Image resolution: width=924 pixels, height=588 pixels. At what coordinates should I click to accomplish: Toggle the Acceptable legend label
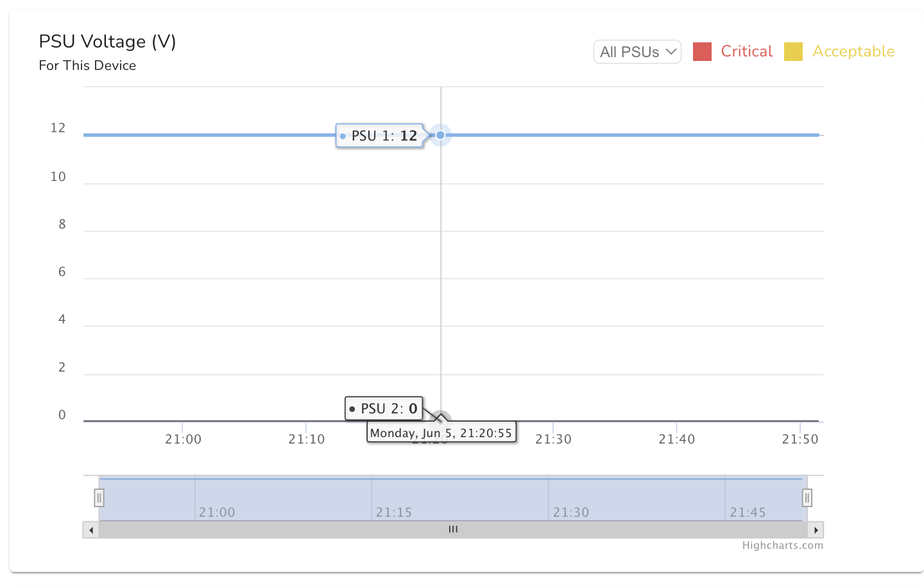coord(853,51)
